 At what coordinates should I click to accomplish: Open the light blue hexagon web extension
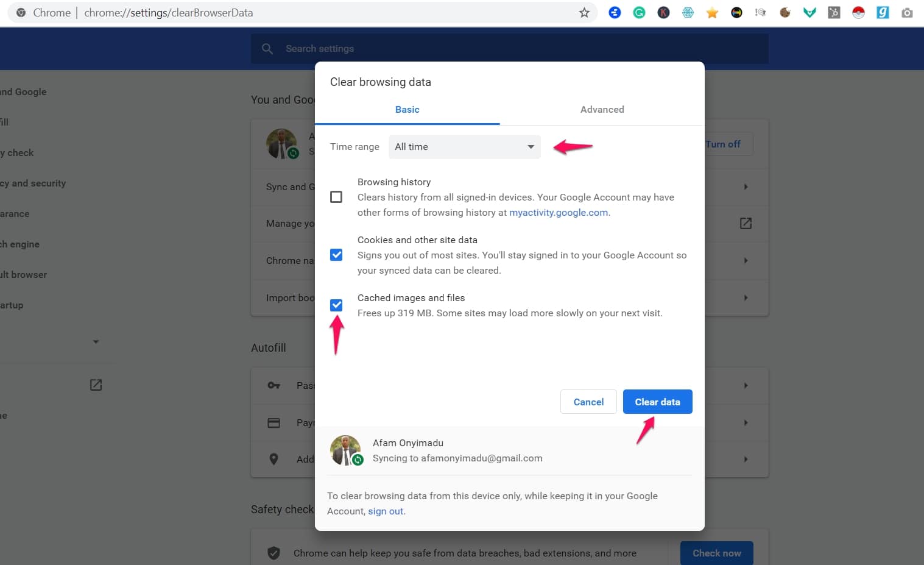688,13
